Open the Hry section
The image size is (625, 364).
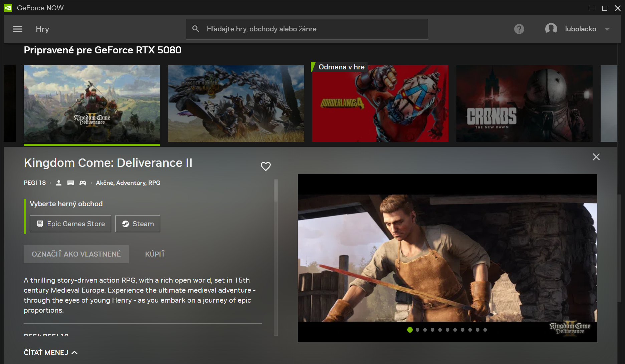(42, 29)
